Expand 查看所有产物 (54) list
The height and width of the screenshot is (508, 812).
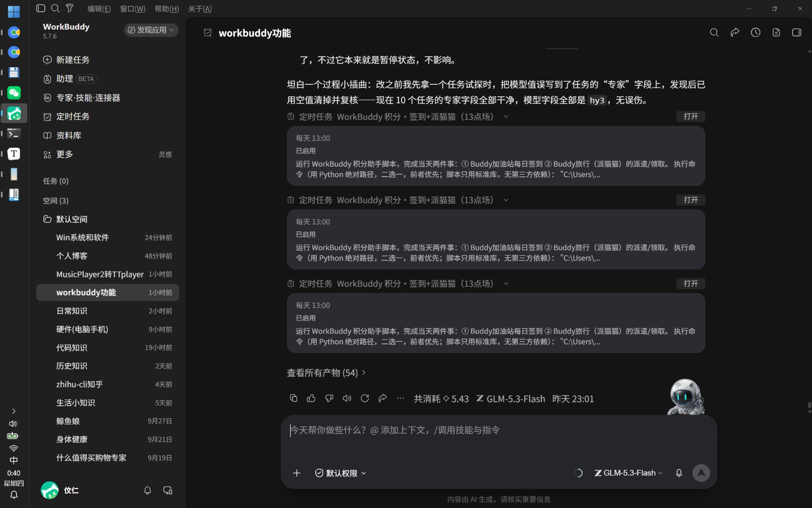(326, 373)
